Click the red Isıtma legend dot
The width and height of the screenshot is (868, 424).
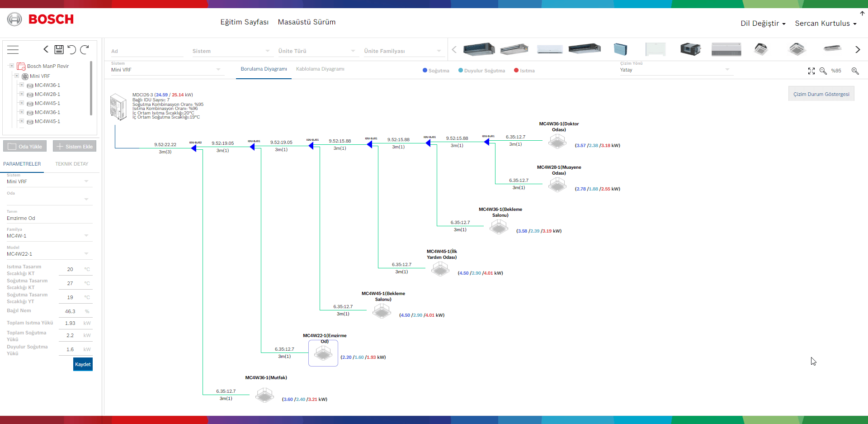point(516,71)
